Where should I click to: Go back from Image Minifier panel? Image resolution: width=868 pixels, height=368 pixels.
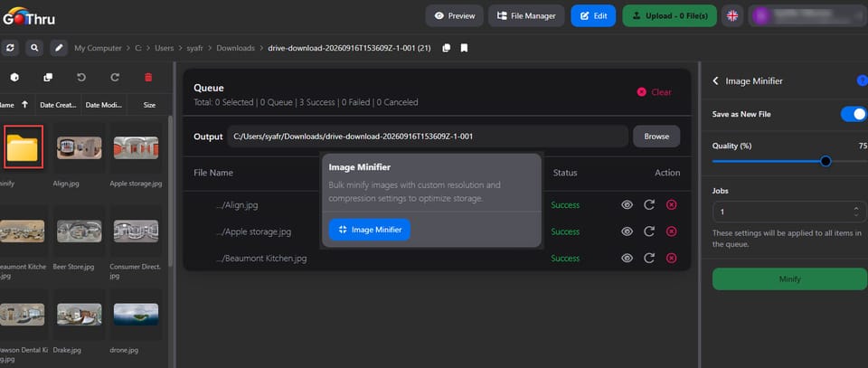point(715,80)
